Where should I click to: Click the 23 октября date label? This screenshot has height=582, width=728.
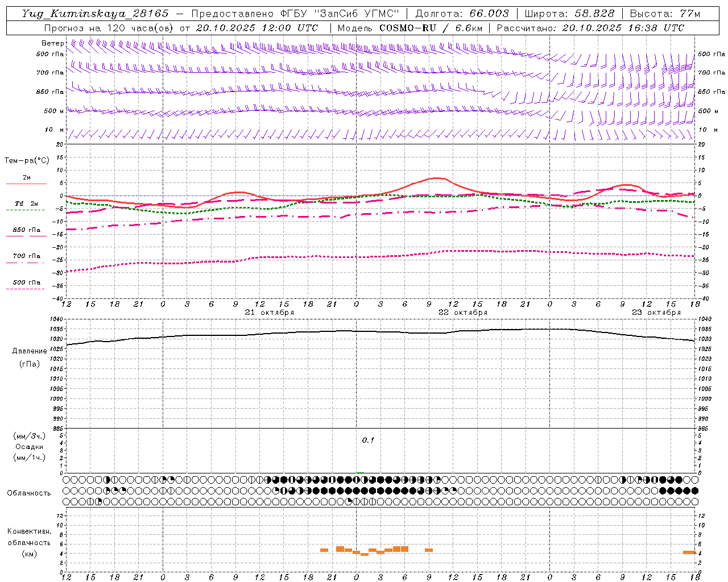tap(656, 313)
